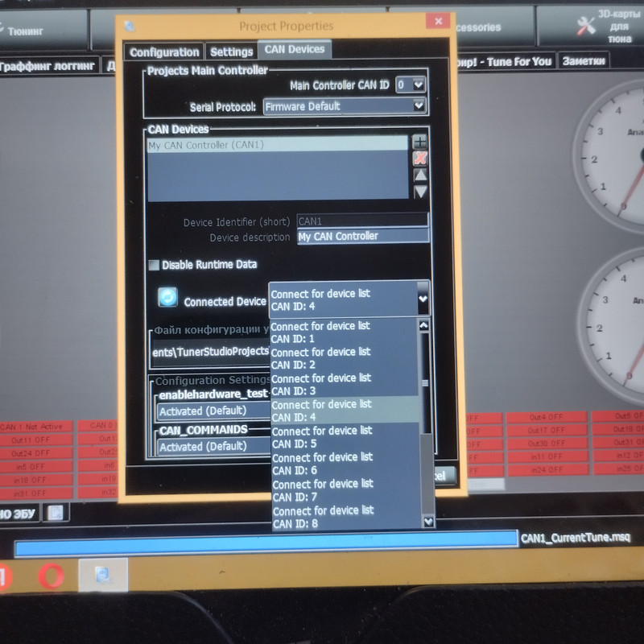Remove selected CAN device with red X icon
The width and height of the screenshot is (644, 644).
tap(419, 158)
